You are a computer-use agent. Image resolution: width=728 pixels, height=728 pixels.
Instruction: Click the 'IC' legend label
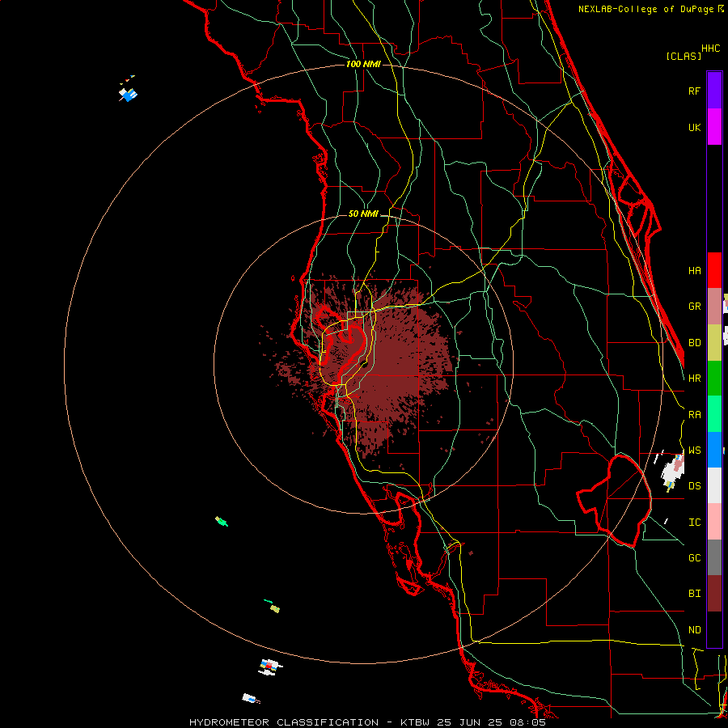tap(695, 523)
